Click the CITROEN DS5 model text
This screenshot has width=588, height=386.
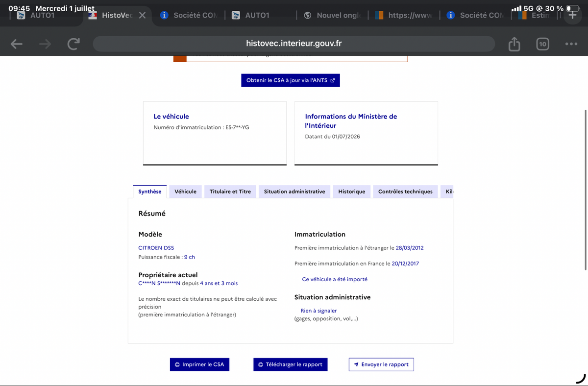pyautogui.click(x=156, y=248)
